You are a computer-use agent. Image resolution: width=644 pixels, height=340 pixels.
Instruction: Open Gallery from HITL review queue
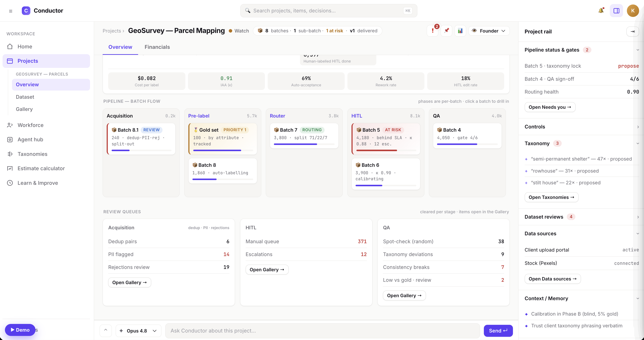click(x=267, y=270)
